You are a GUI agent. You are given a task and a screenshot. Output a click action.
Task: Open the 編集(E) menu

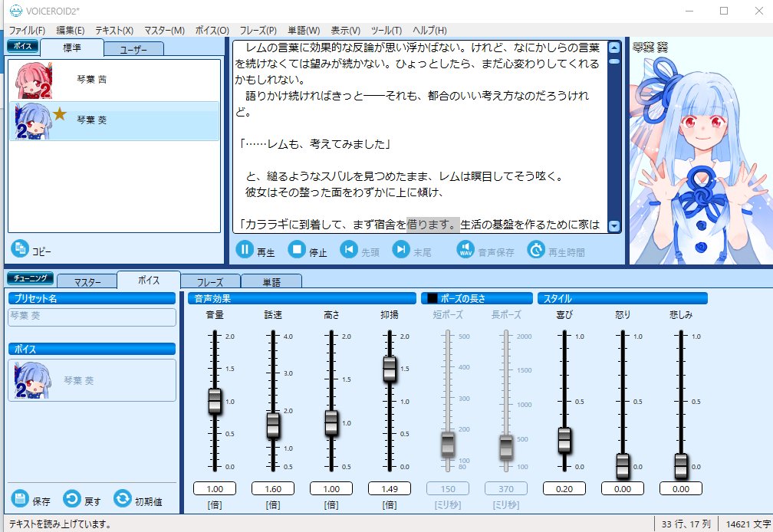(x=71, y=31)
